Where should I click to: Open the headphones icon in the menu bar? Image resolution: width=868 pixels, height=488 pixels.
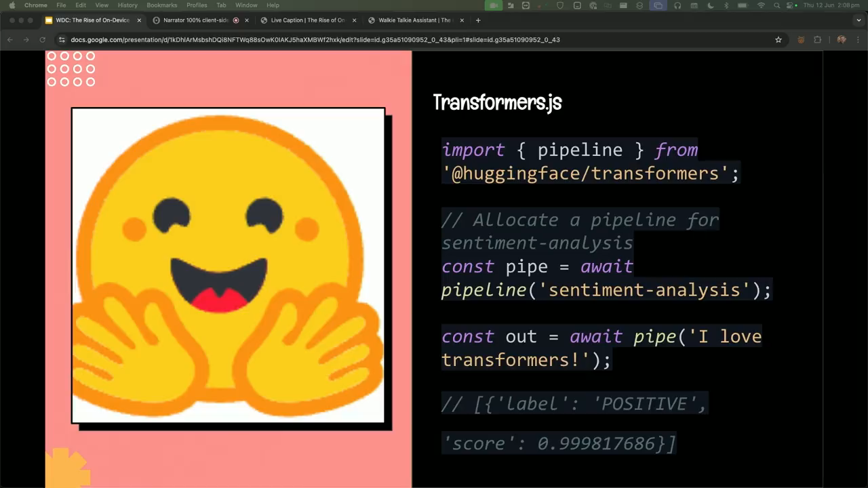point(677,5)
